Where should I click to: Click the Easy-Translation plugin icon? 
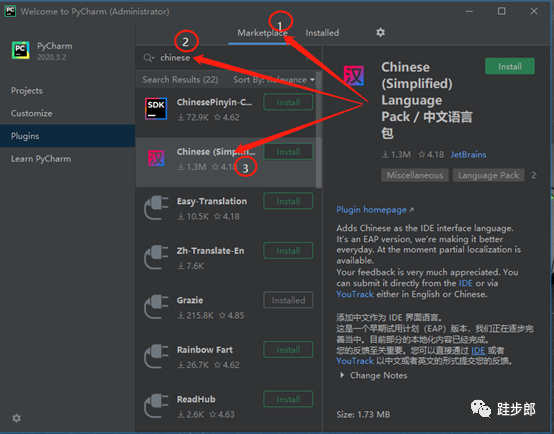click(x=156, y=208)
